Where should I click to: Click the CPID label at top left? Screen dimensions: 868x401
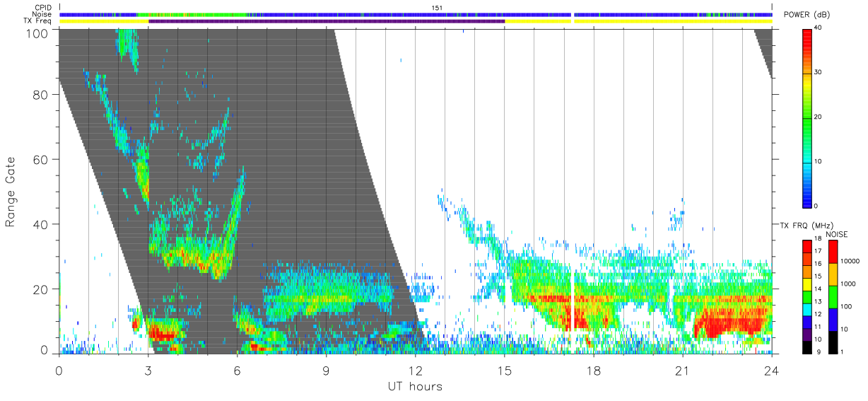[x=44, y=8]
